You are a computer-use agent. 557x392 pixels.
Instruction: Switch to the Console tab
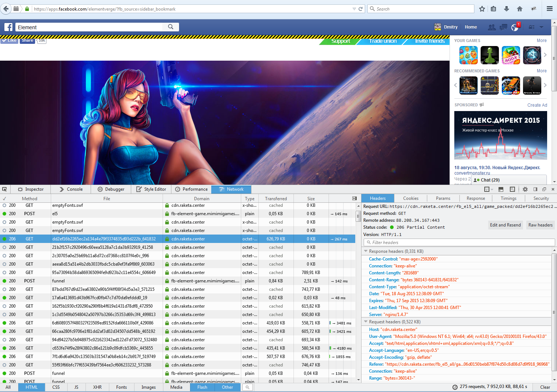tap(71, 189)
